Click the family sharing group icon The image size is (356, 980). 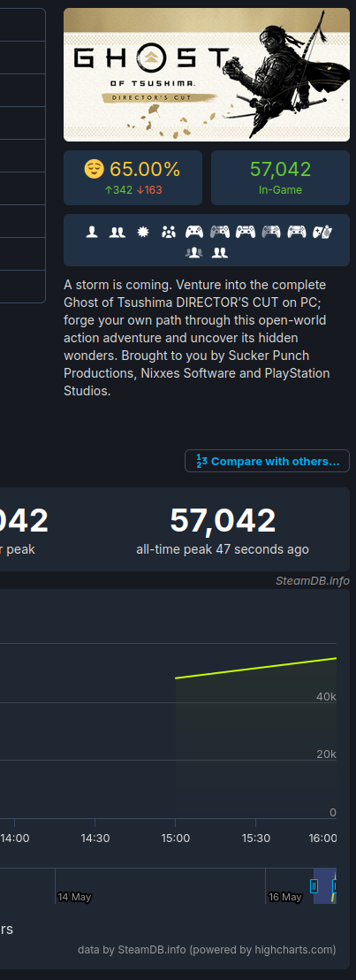(x=169, y=233)
